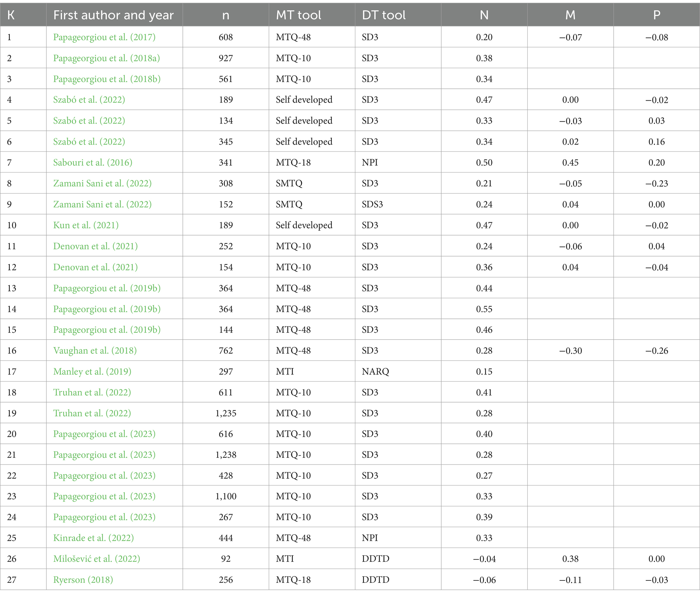The width and height of the screenshot is (700, 596).
Task: Open Papageorgiou et al. (2019b) link with n 144
Action: (x=107, y=330)
